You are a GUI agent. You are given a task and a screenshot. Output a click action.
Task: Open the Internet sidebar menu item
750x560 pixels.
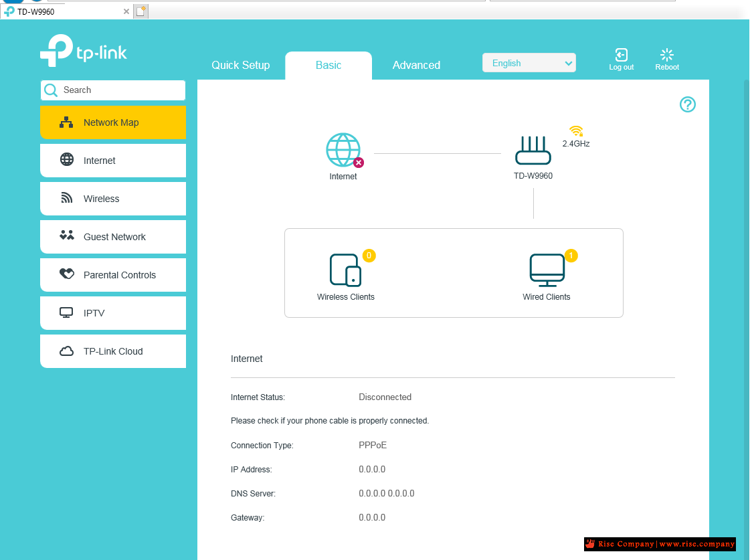(x=113, y=161)
